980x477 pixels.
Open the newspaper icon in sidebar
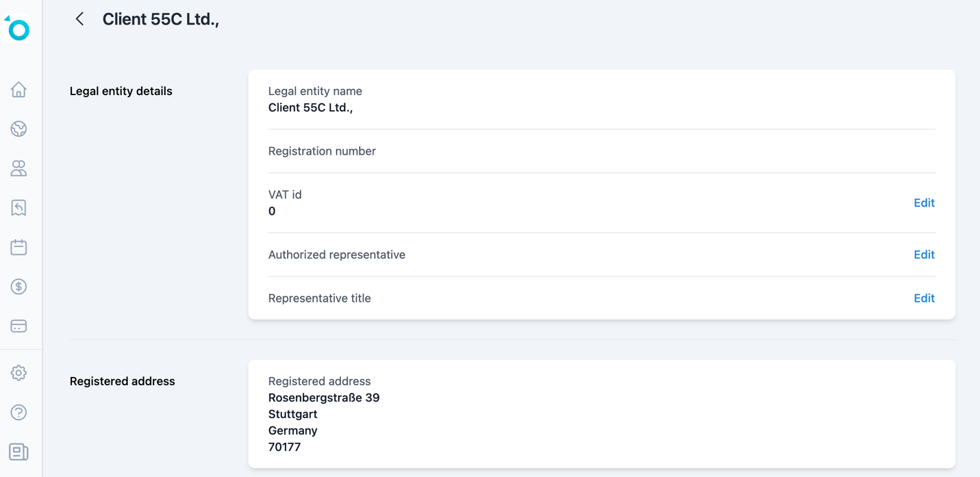(18, 452)
